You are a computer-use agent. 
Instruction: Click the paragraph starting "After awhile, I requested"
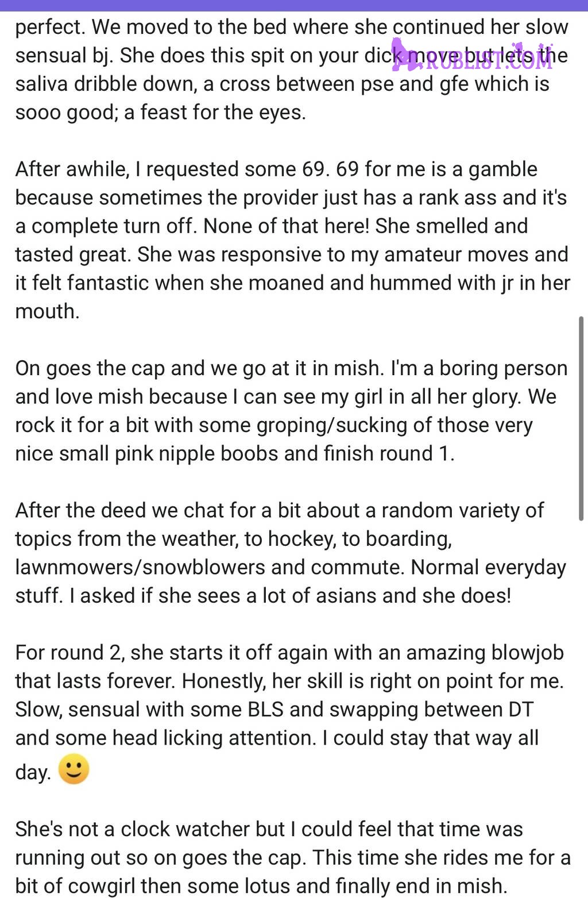tap(293, 240)
